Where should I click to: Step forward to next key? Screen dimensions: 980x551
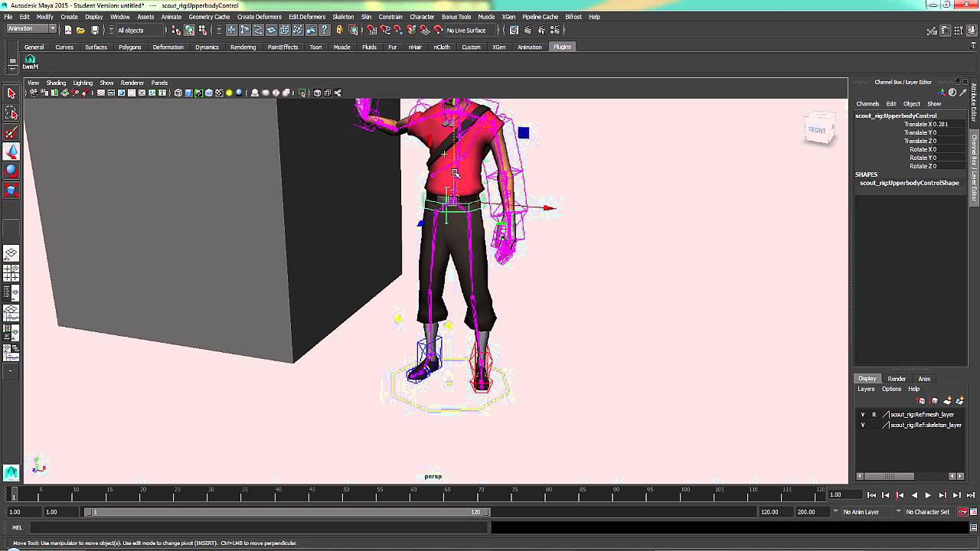tap(942, 495)
